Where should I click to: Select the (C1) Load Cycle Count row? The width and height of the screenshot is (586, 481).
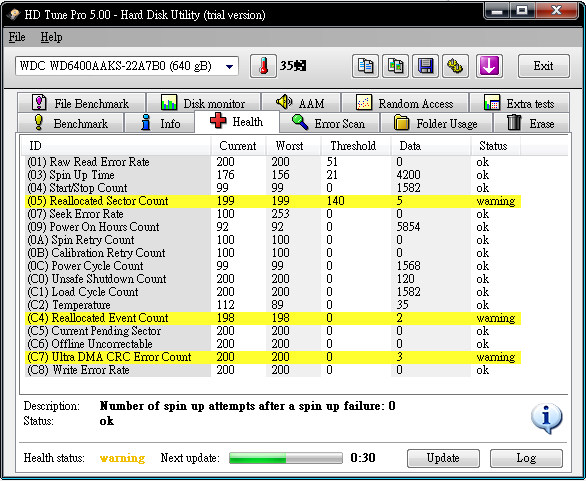pos(273,292)
